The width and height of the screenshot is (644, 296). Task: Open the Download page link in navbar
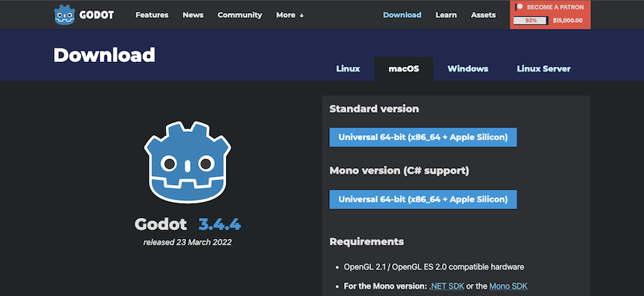pyautogui.click(x=402, y=14)
